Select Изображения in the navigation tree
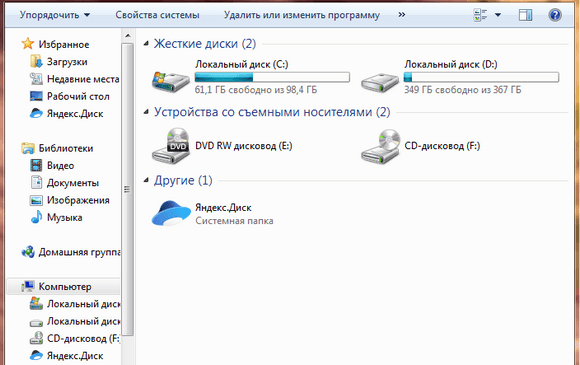The image size is (580, 365). pos(78,200)
